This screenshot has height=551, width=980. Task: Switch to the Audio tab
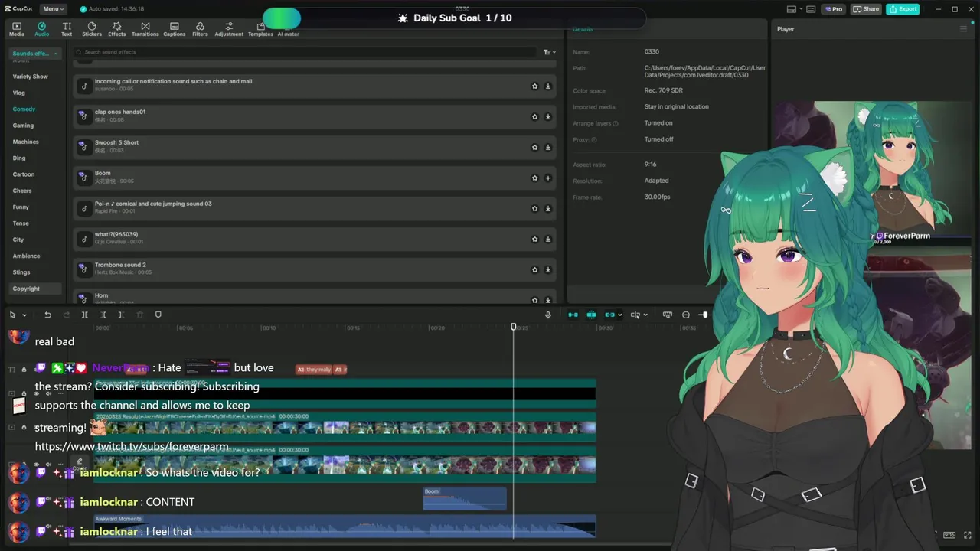[x=41, y=29]
